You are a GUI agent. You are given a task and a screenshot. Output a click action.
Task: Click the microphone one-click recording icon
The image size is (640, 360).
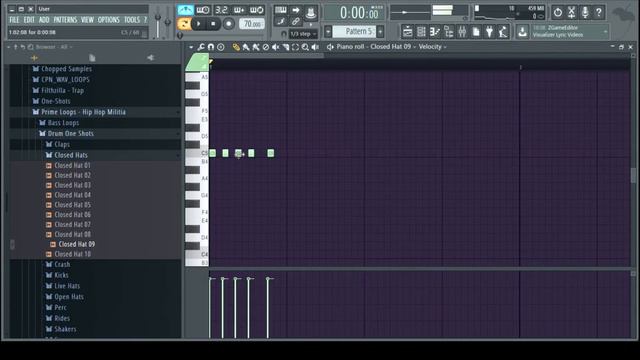coord(585,13)
